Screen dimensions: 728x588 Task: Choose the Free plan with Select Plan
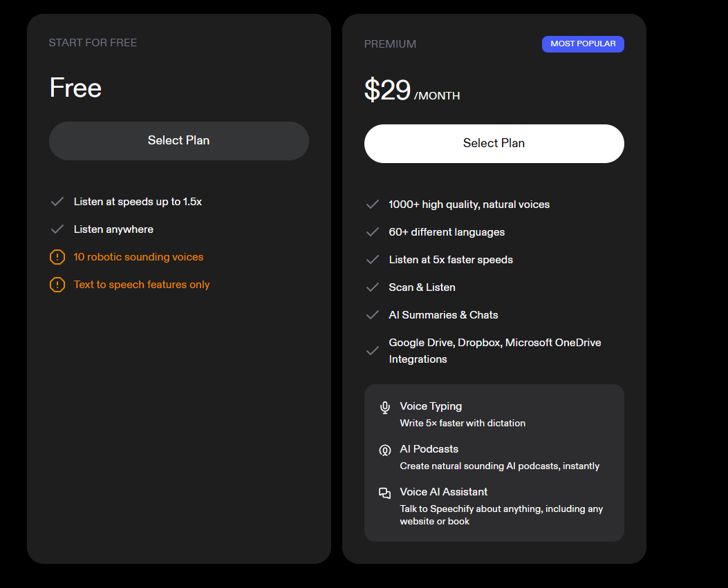[x=179, y=141]
